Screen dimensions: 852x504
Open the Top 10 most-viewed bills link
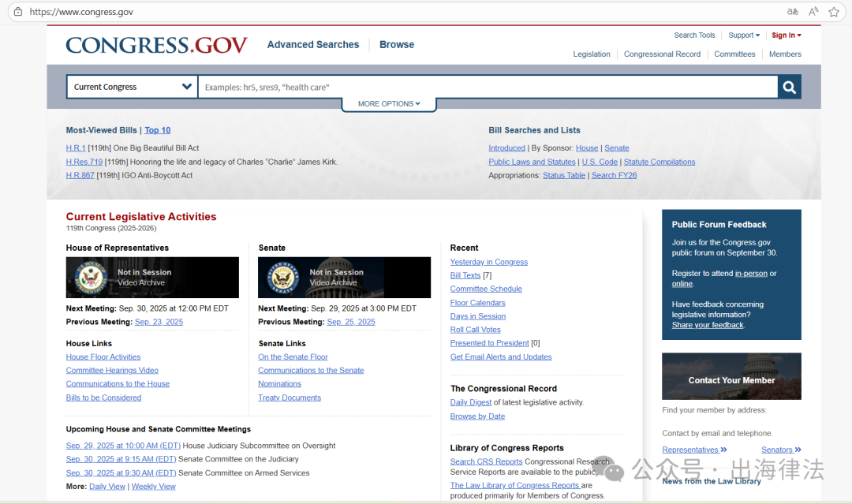click(x=157, y=130)
